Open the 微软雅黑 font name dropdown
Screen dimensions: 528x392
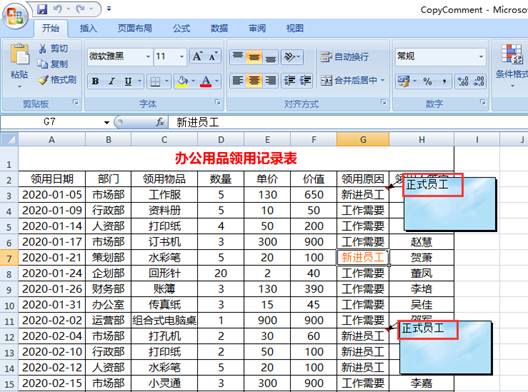point(148,56)
